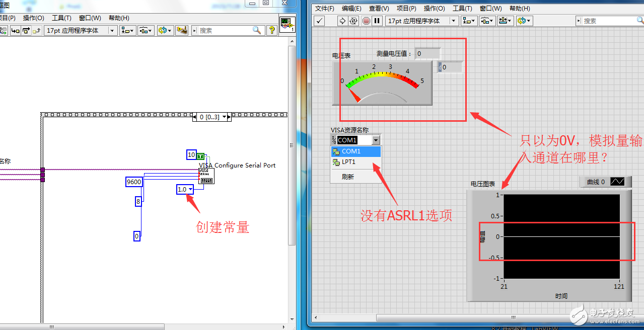Open the 文件(F) menu
The height and width of the screenshot is (330, 644).
[x=325, y=9]
